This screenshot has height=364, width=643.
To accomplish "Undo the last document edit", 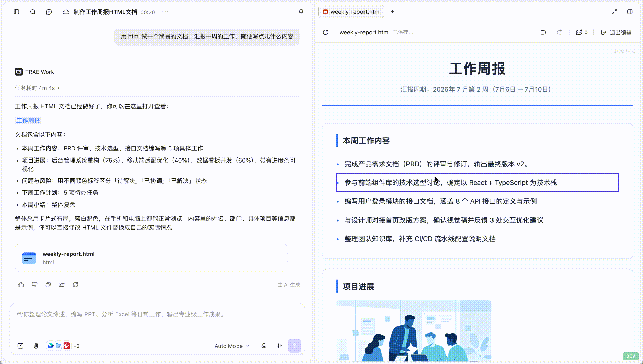I will (543, 32).
